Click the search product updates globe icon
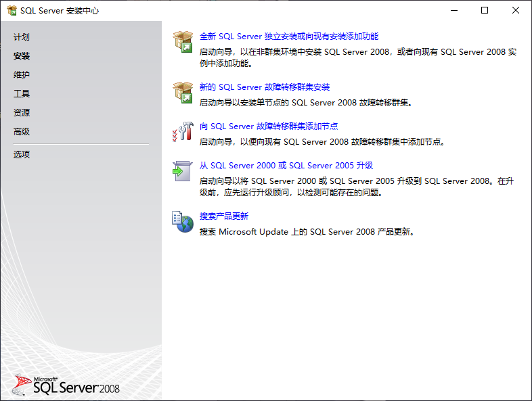This screenshot has width=532, height=401. click(x=183, y=222)
